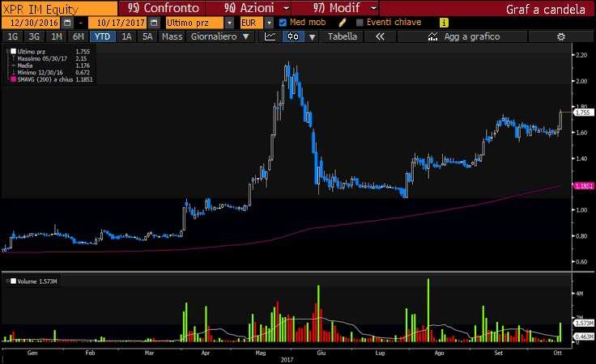Open the end date calendar picker
This screenshot has height=364, width=596.
coord(154,23)
